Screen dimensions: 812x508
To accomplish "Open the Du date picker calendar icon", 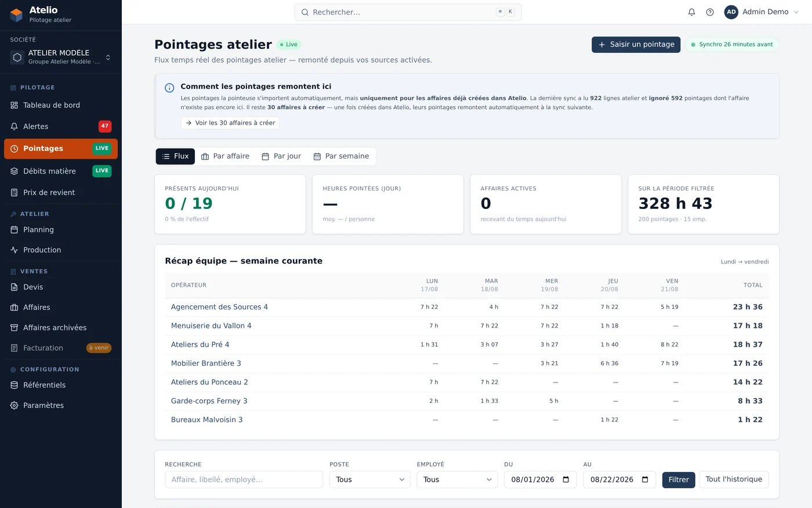I will pos(566,480).
